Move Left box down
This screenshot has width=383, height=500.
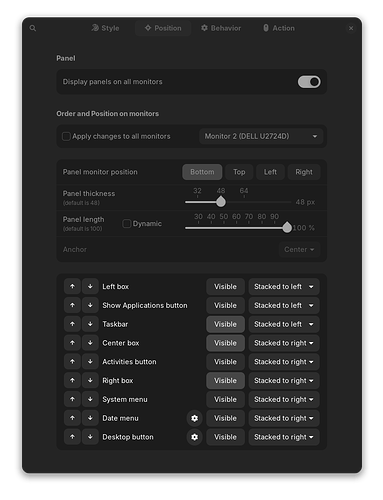coord(90,286)
